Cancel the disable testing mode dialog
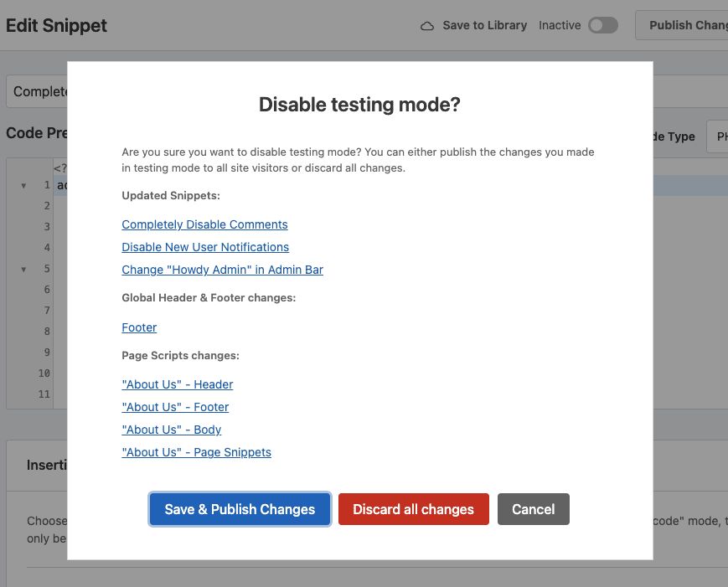The height and width of the screenshot is (587, 728). (533, 509)
